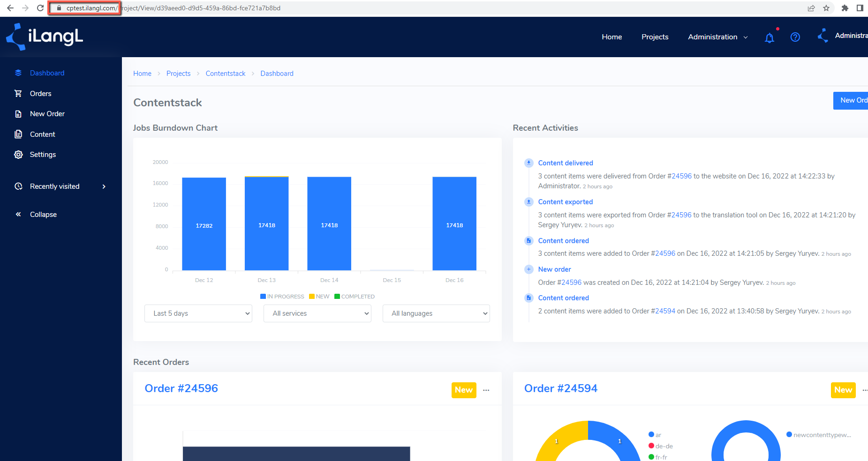868x461 pixels.
Task: Click the Dec 16 bar in burndown chart
Action: coord(454,223)
